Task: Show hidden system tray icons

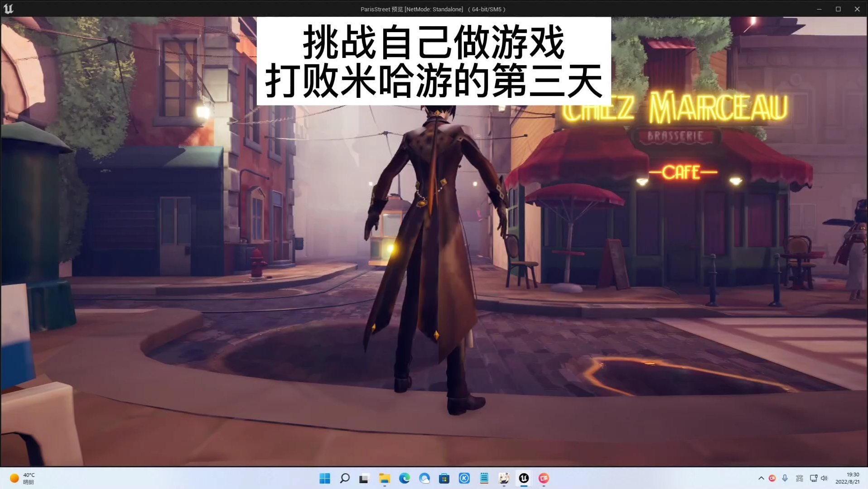Action: coord(761,478)
